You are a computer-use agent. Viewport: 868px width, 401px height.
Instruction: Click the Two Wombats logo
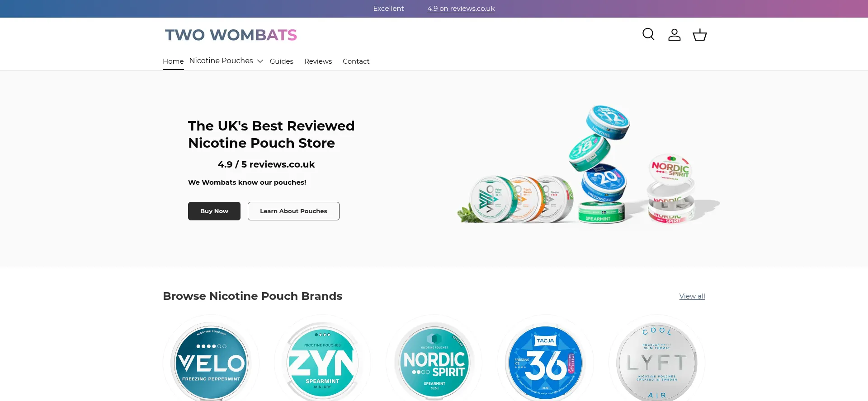pos(231,35)
